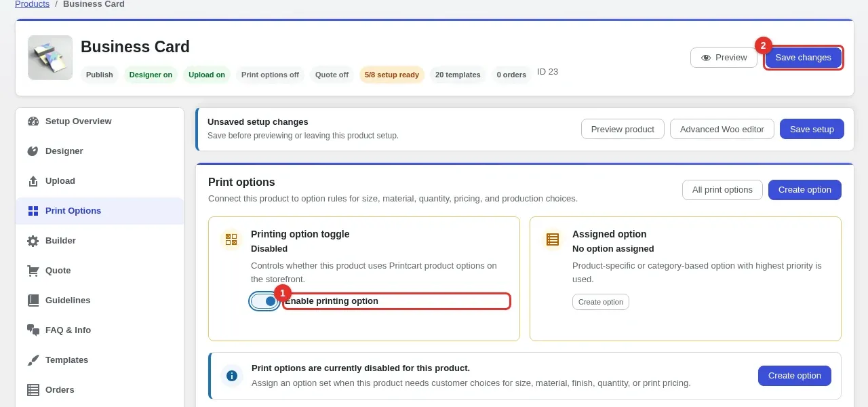Click the 20 templates badge
This screenshot has width=868, height=407.
pyautogui.click(x=458, y=75)
